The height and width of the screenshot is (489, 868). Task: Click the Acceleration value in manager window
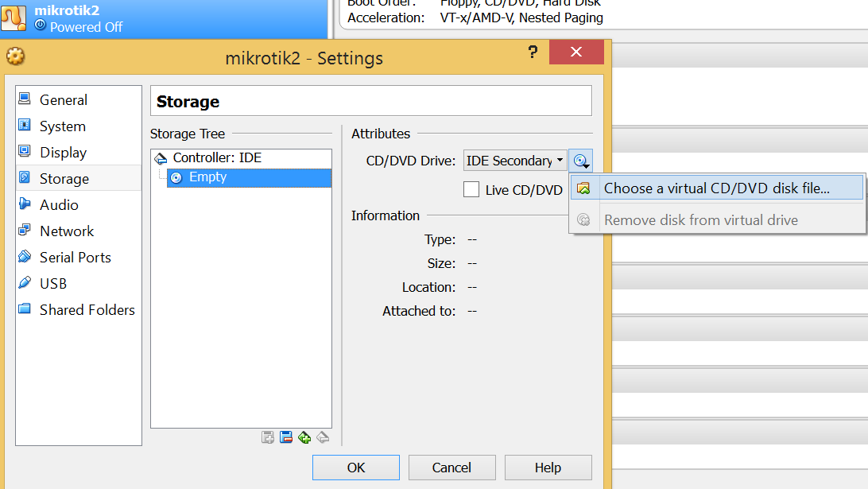[x=521, y=17]
